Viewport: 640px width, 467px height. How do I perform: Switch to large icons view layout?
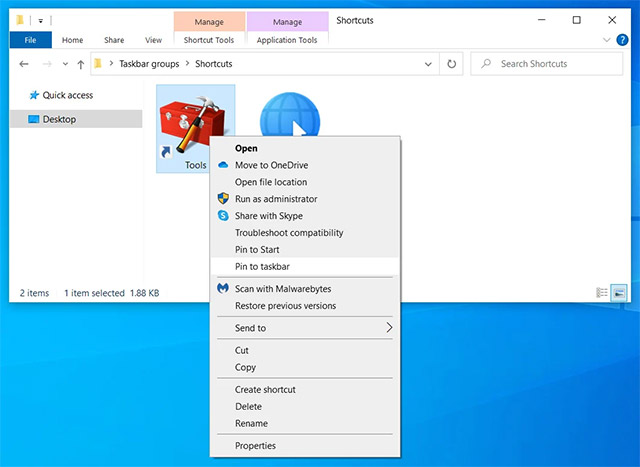[x=619, y=293]
